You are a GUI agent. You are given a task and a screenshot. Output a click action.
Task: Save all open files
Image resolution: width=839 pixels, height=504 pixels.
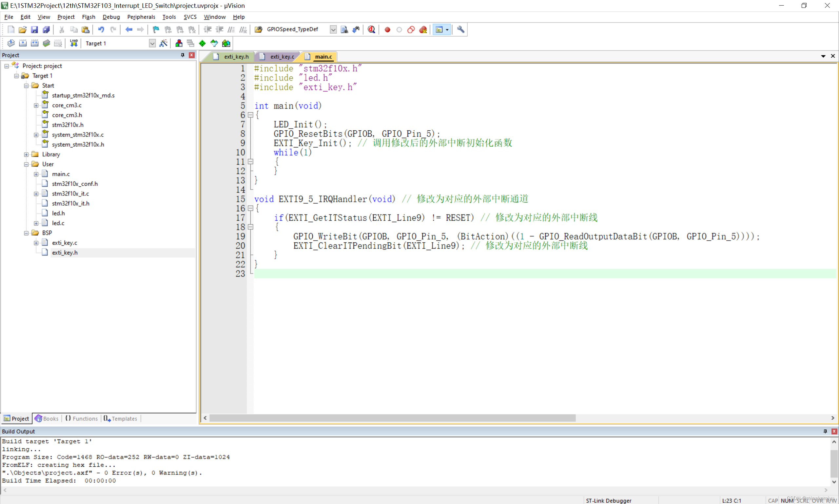coord(46,29)
